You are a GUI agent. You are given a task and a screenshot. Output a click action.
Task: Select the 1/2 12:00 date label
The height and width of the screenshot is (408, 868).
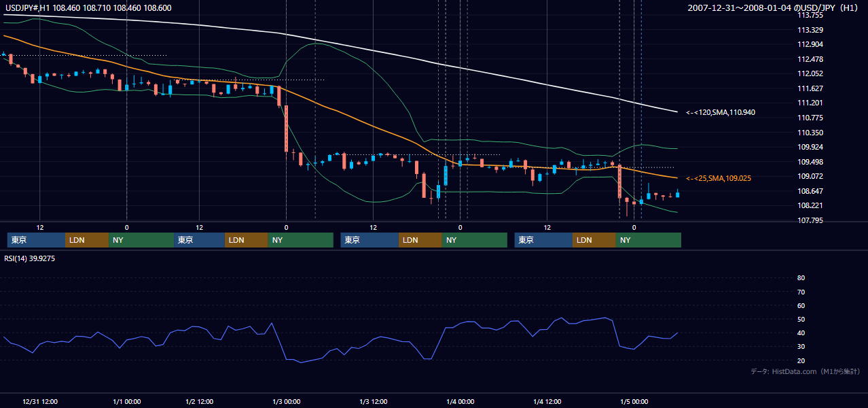pyautogui.click(x=199, y=401)
